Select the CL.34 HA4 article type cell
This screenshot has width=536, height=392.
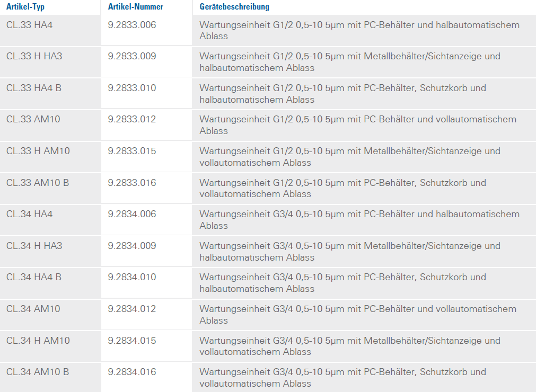point(29,214)
